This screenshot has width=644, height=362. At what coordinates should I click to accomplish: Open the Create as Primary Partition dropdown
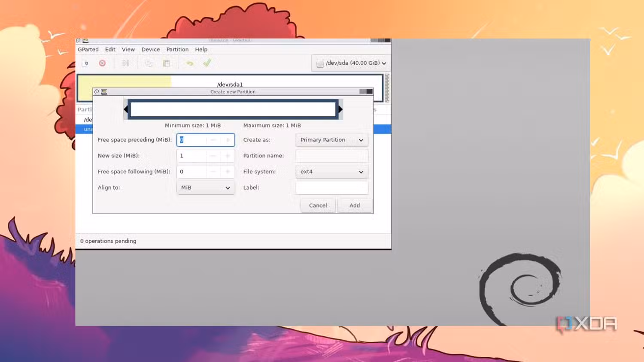[332, 140]
